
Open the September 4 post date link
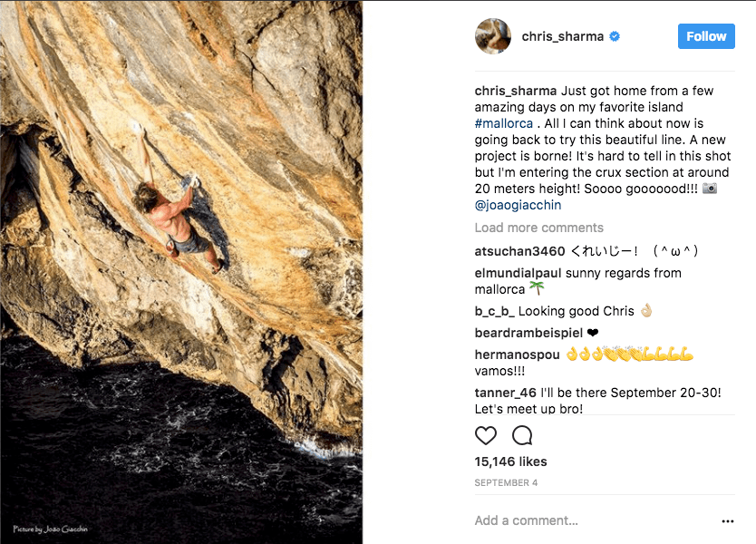[x=506, y=483]
